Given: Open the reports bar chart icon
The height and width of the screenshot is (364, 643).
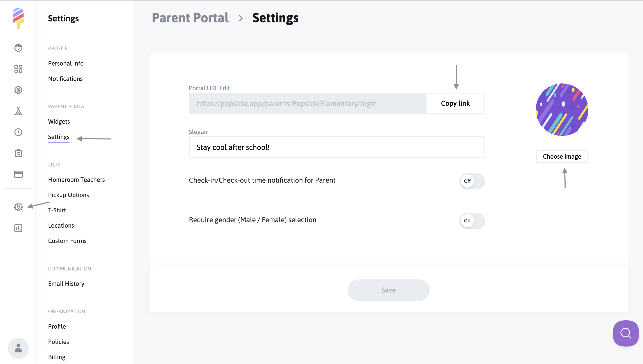Looking at the screenshot, I should tap(18, 228).
